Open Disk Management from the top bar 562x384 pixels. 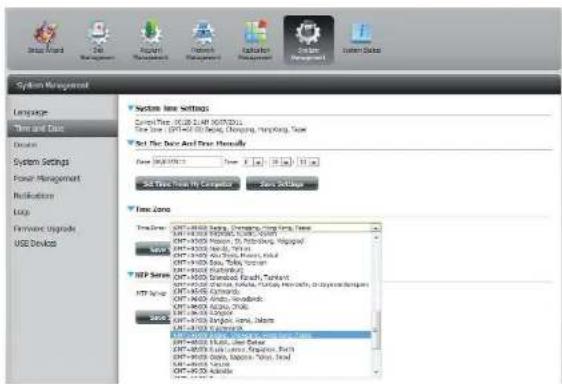(97, 41)
